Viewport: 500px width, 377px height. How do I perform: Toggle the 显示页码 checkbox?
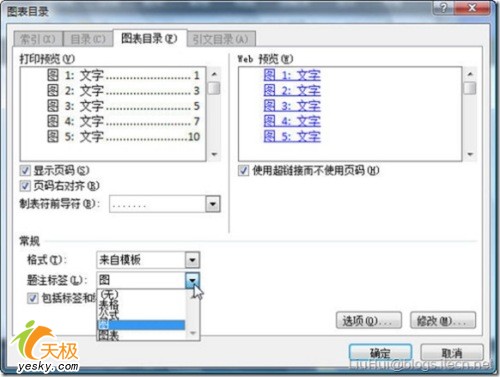pos(25,171)
